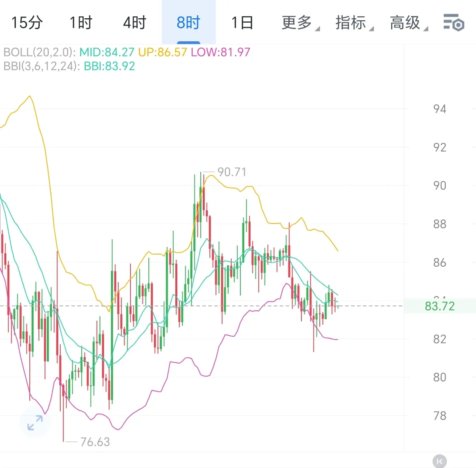The height and width of the screenshot is (468, 476).
Task: Open chart settings list icon
Action: coord(454,22)
